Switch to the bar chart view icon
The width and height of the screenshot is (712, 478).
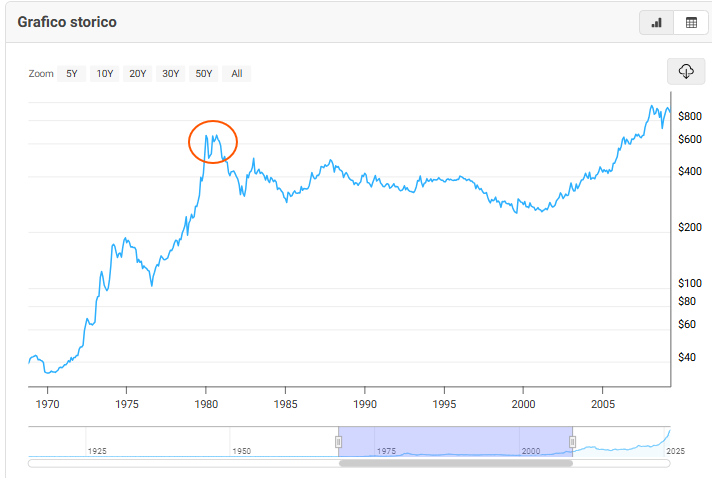click(657, 23)
